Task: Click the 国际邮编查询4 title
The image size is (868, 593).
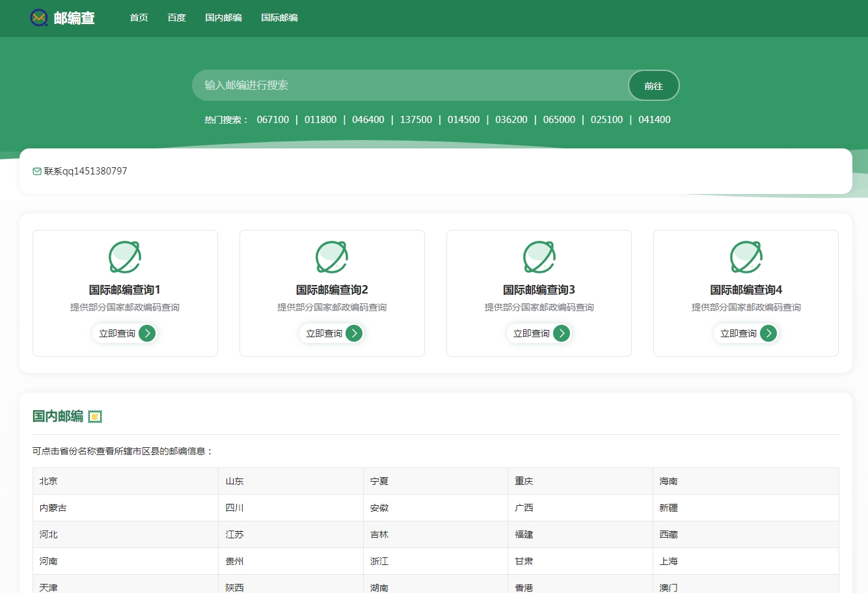Action: tap(746, 290)
